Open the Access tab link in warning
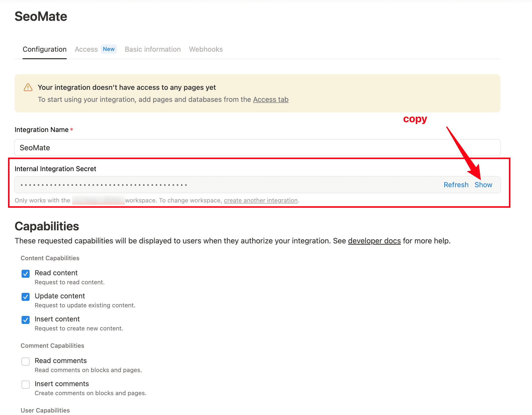The height and width of the screenshot is (415, 532). pos(270,99)
